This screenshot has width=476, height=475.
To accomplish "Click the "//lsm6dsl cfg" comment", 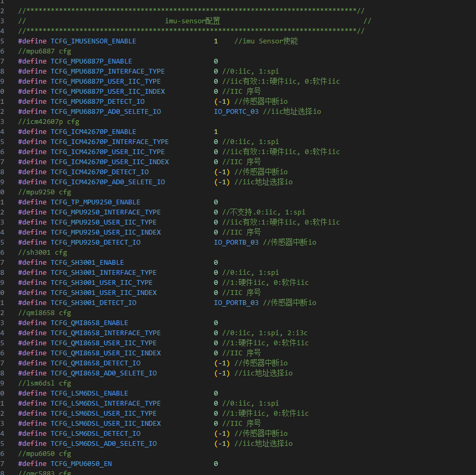I will coord(45,383).
